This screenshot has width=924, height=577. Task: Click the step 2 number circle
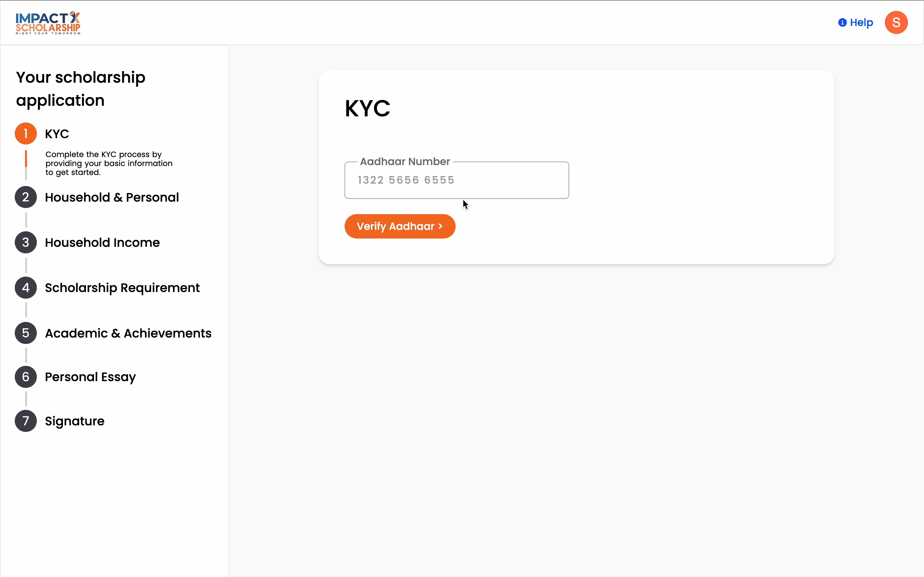tap(26, 197)
